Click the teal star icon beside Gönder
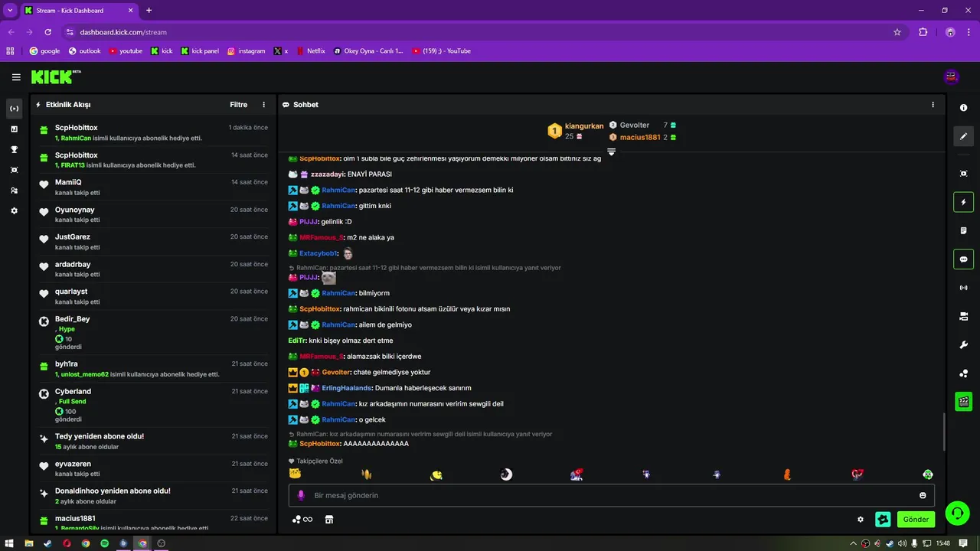The width and height of the screenshot is (980, 551). coord(884,520)
